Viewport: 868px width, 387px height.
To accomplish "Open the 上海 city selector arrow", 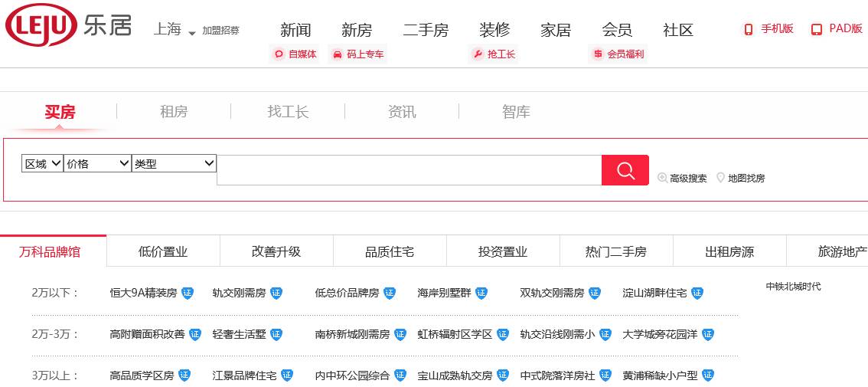I will (x=192, y=33).
